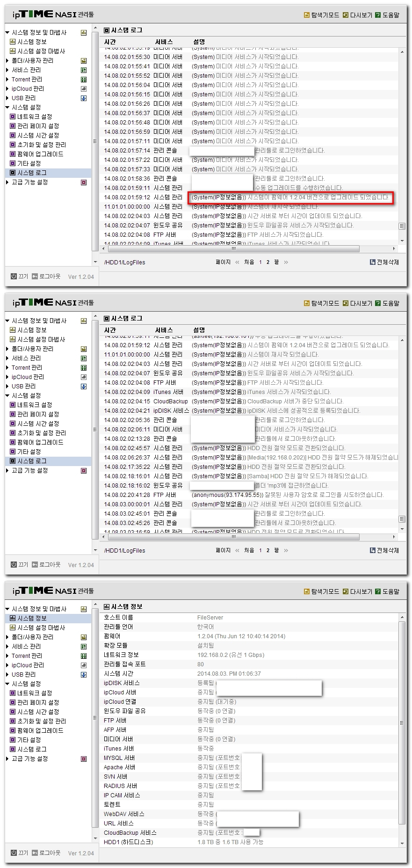Select the log row 14.08.02.01:56:04 미디어 서버
Screen dimensions: 412x868
(250, 85)
